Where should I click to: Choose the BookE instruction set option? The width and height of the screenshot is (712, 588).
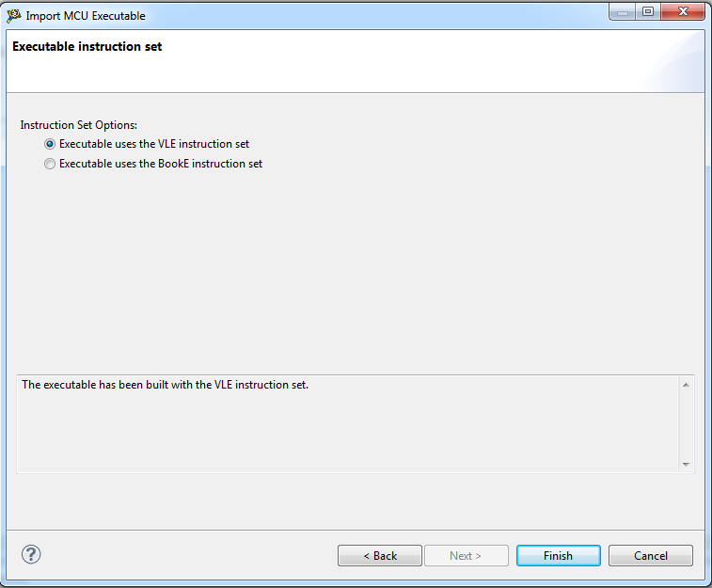pyautogui.click(x=50, y=164)
